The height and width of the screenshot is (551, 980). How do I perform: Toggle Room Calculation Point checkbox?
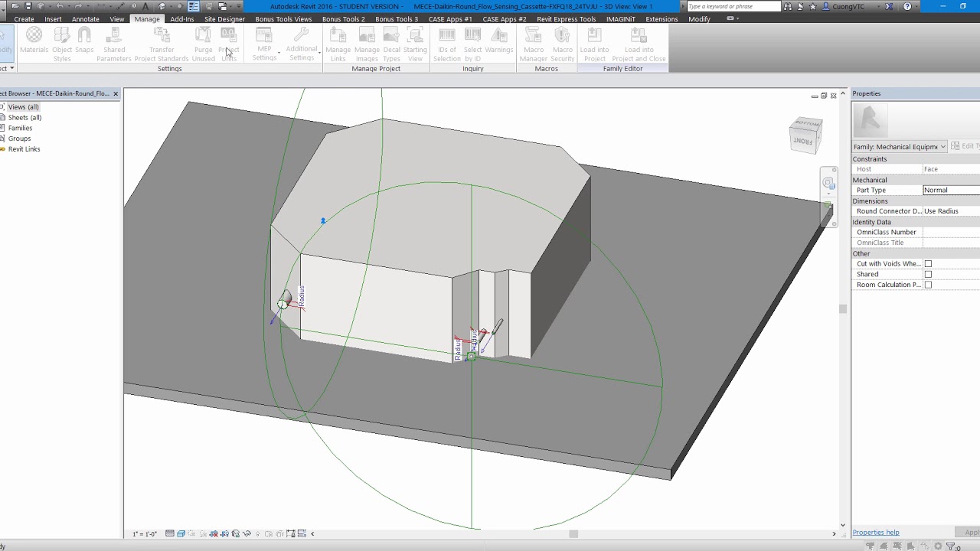pyautogui.click(x=928, y=285)
